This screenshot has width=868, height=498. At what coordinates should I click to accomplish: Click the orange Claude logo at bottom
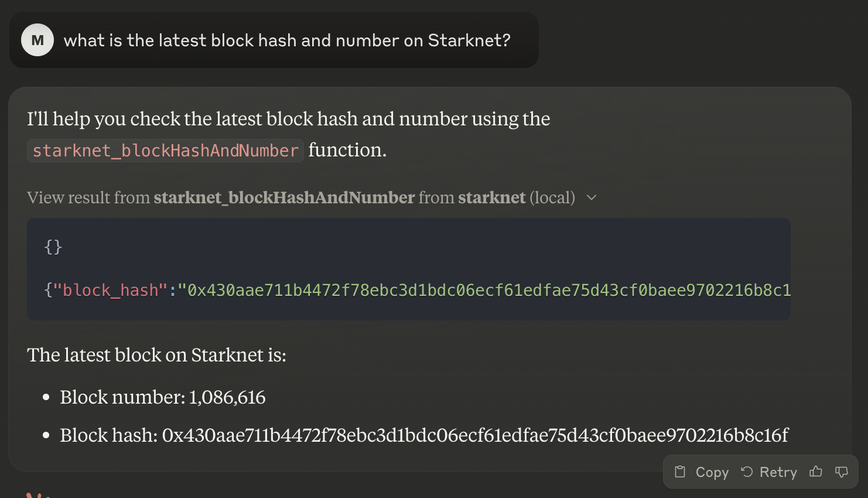point(37,495)
